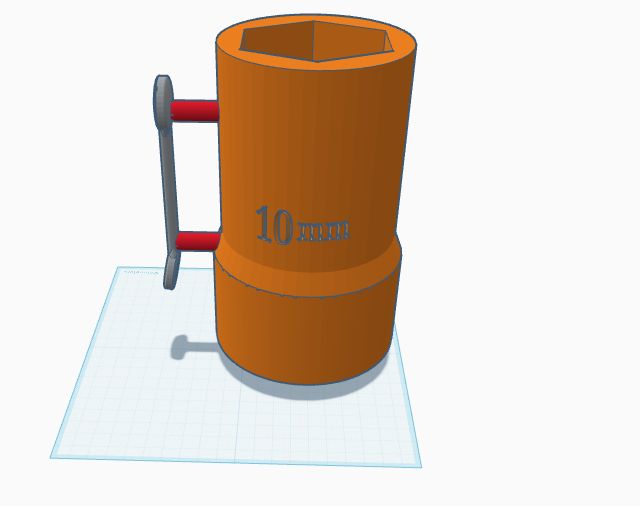Select the embossed "10mm" text on the socket
Screen dimensions: 640x506
303,226
